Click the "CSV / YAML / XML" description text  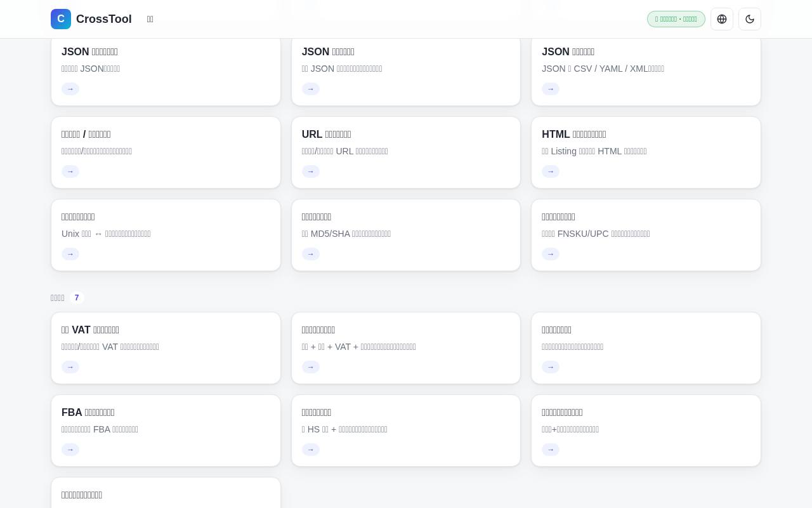603,69
